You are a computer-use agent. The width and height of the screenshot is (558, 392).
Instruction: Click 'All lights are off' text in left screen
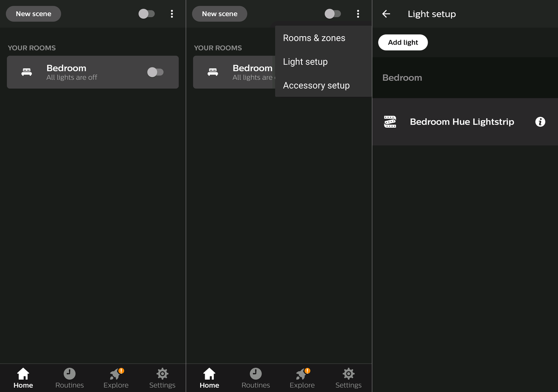click(x=72, y=78)
